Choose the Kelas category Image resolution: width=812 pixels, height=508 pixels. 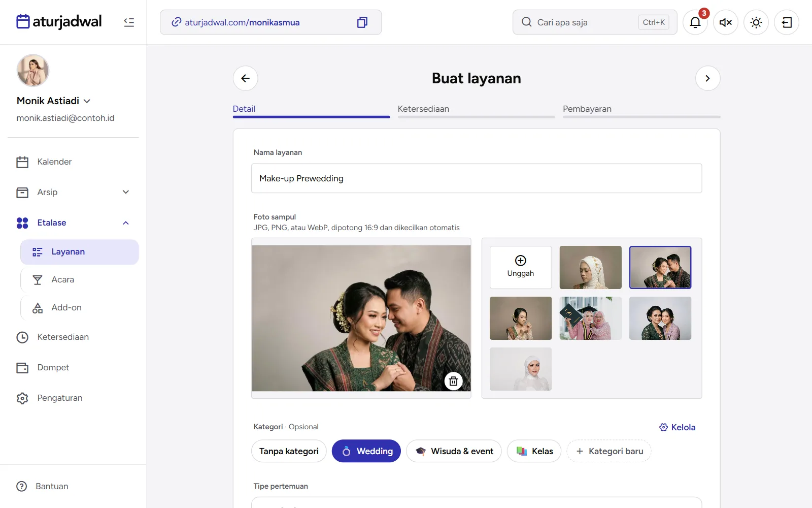click(534, 451)
